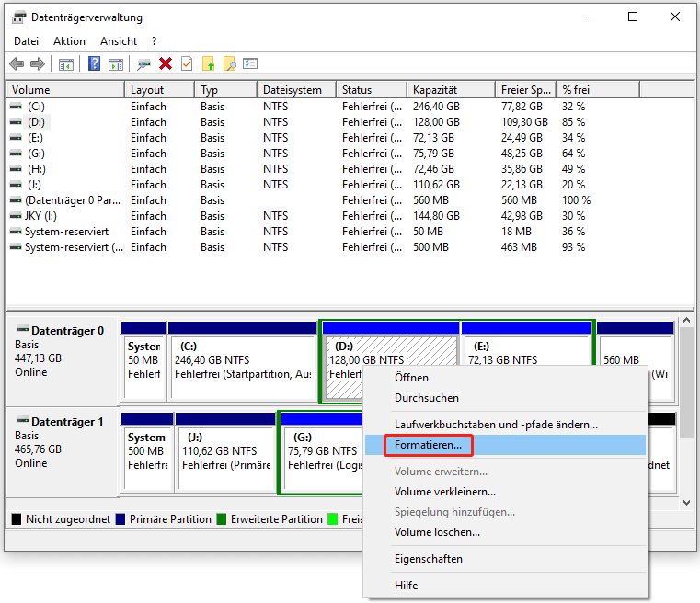Click the drive icon next to JKY (I:)

[16, 216]
